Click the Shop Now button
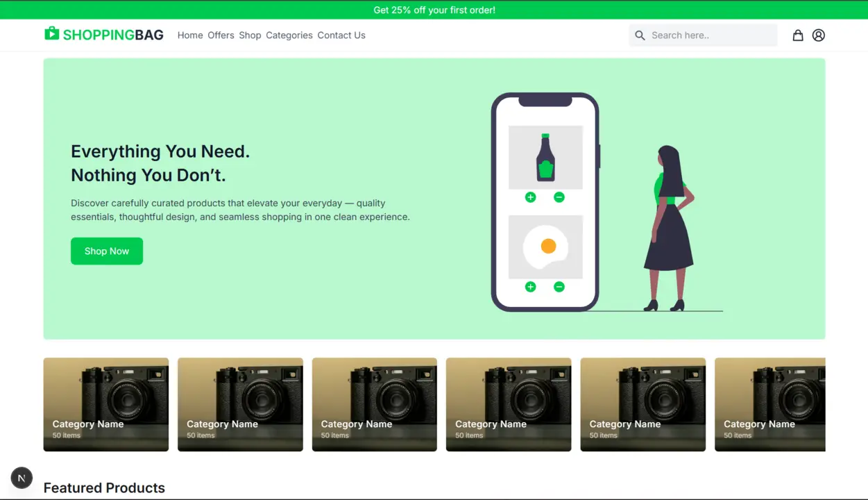Screen dimensions: 868x500 106,251
